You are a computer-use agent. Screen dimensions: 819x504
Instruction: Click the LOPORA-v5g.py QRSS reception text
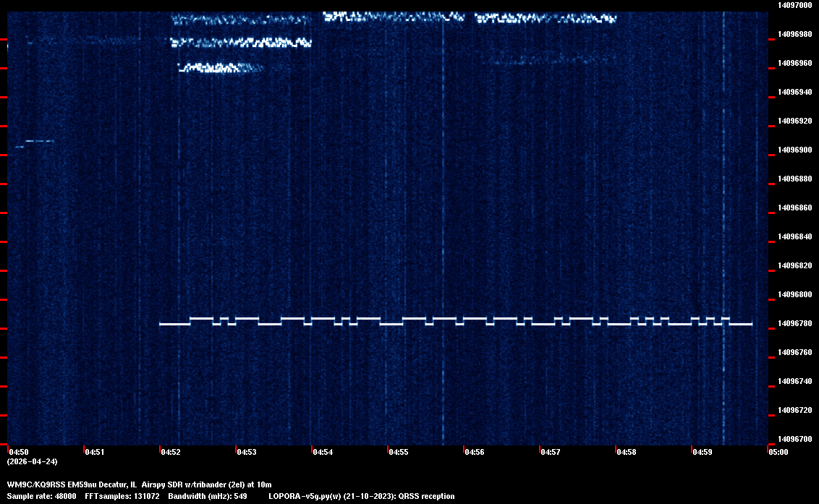click(x=361, y=496)
